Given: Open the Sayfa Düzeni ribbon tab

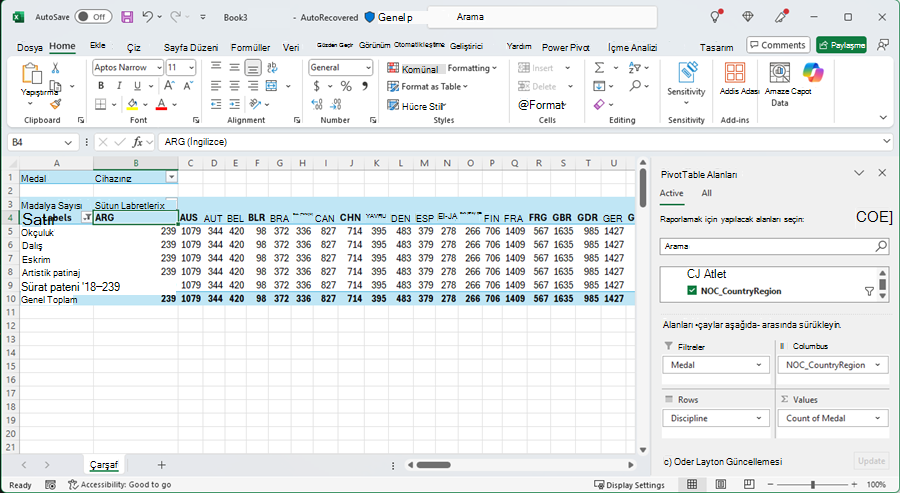Looking at the screenshot, I should 191,48.
